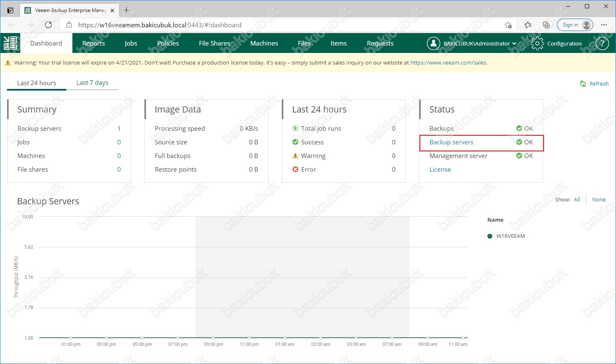Open the Configuration page
This screenshot has height=364, width=616.
pyautogui.click(x=564, y=43)
